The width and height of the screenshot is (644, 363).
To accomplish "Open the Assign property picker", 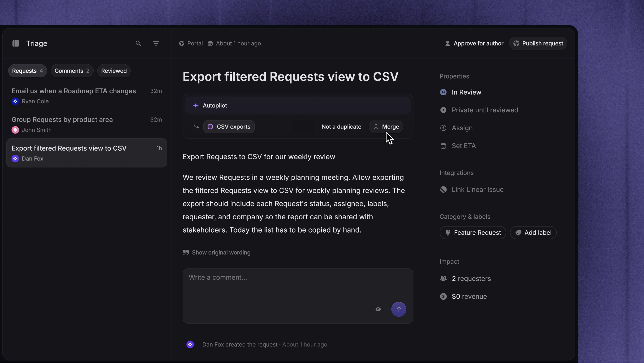I will pos(456,128).
